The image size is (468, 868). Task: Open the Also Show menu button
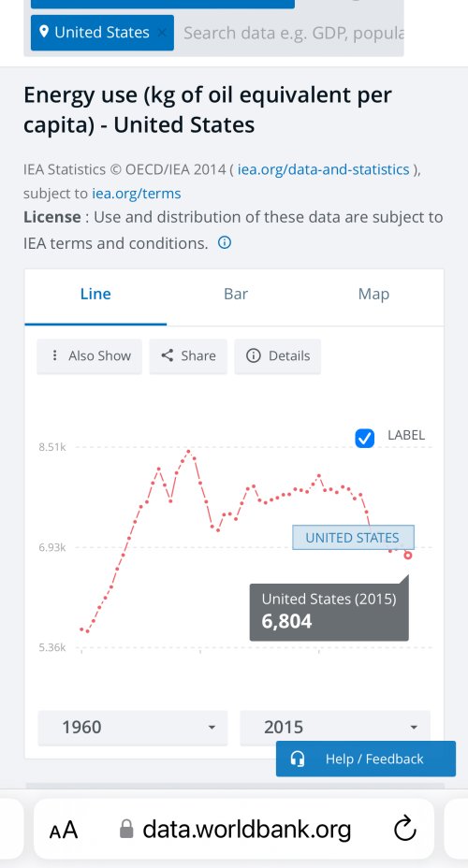click(x=90, y=356)
